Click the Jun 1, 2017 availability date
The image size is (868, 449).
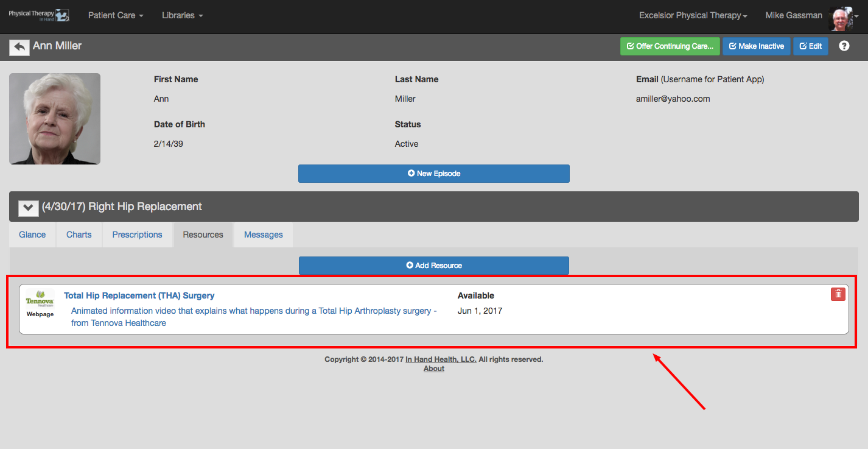tap(480, 311)
